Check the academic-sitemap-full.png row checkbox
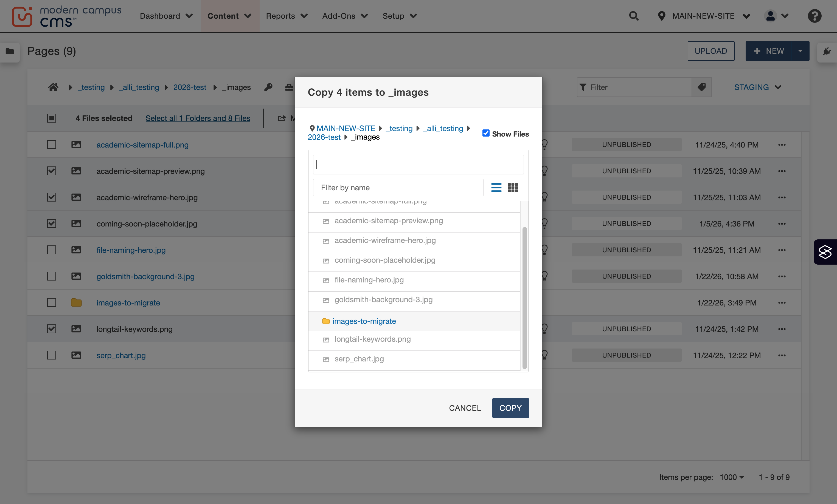837x504 pixels. (x=51, y=145)
